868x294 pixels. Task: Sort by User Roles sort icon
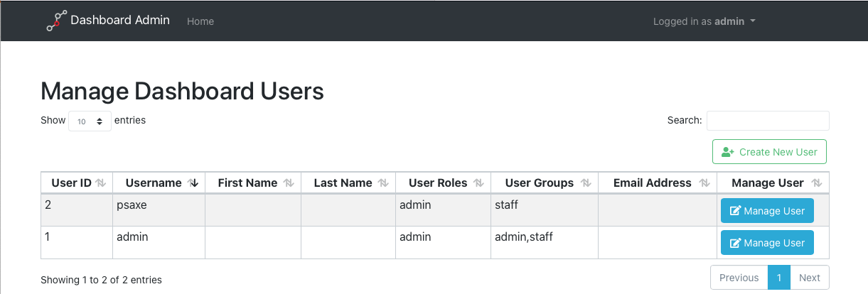[479, 183]
